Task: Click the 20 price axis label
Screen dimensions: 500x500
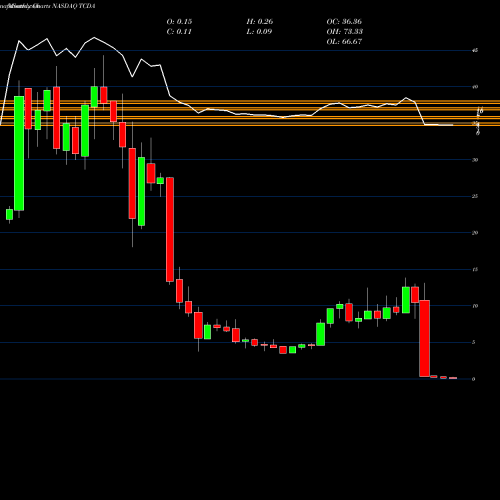Action: click(475, 233)
